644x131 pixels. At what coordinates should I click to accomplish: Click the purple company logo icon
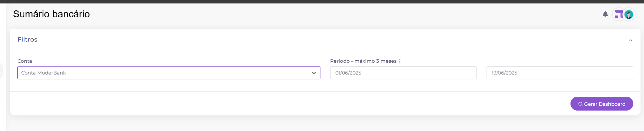(x=619, y=15)
